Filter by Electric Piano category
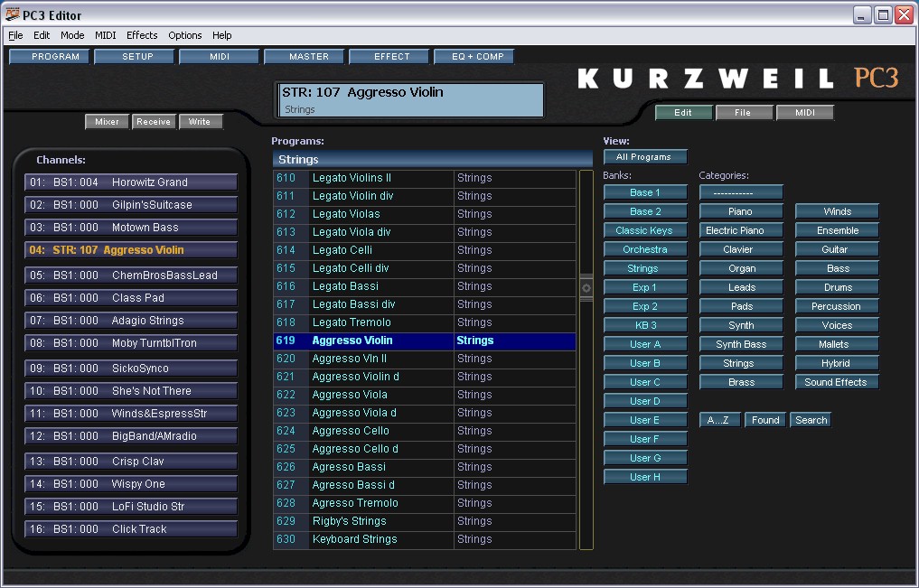 [741, 230]
